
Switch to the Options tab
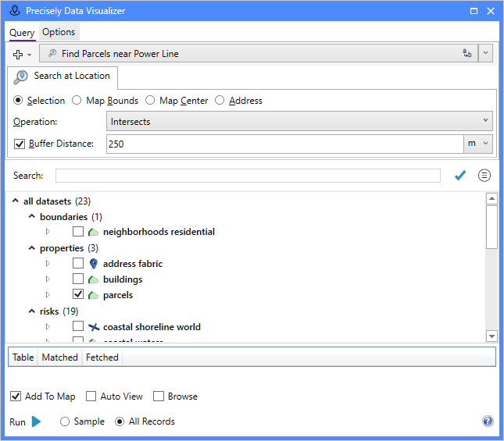[x=59, y=32]
